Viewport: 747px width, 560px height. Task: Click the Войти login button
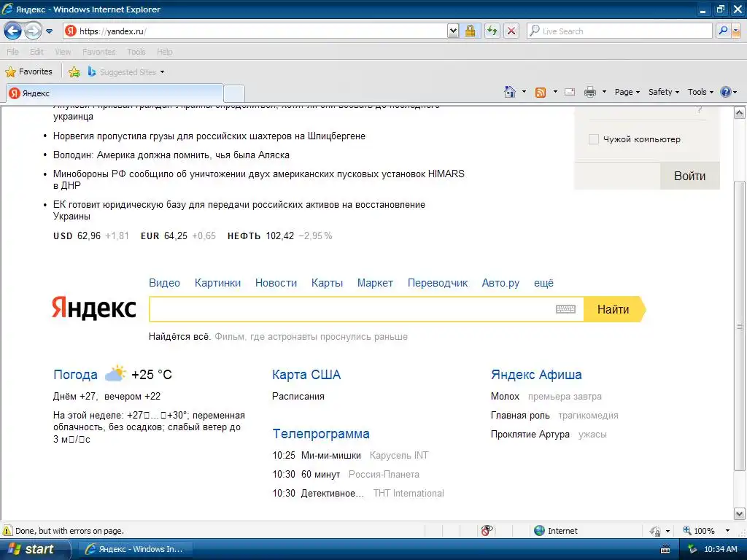689,176
